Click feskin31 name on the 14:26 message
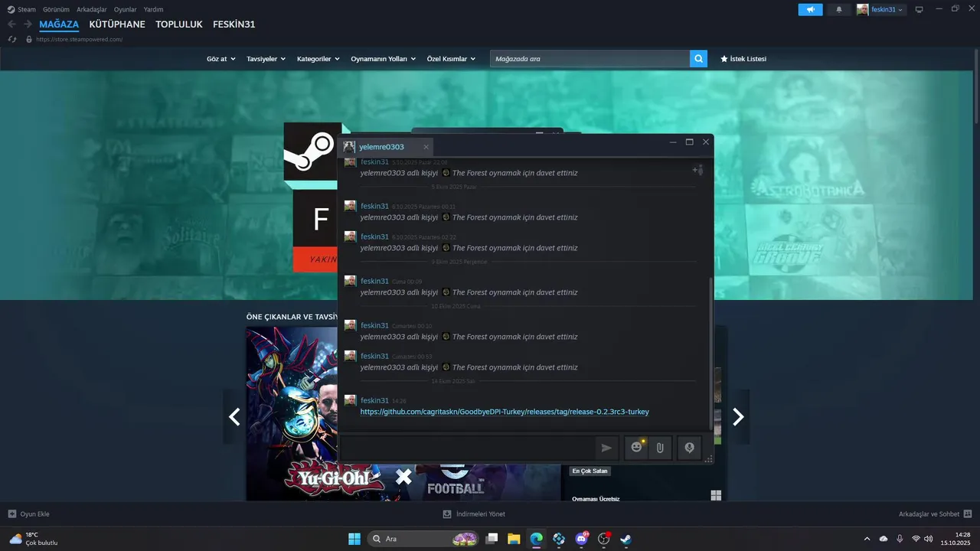This screenshot has height=551, width=980. pyautogui.click(x=375, y=400)
